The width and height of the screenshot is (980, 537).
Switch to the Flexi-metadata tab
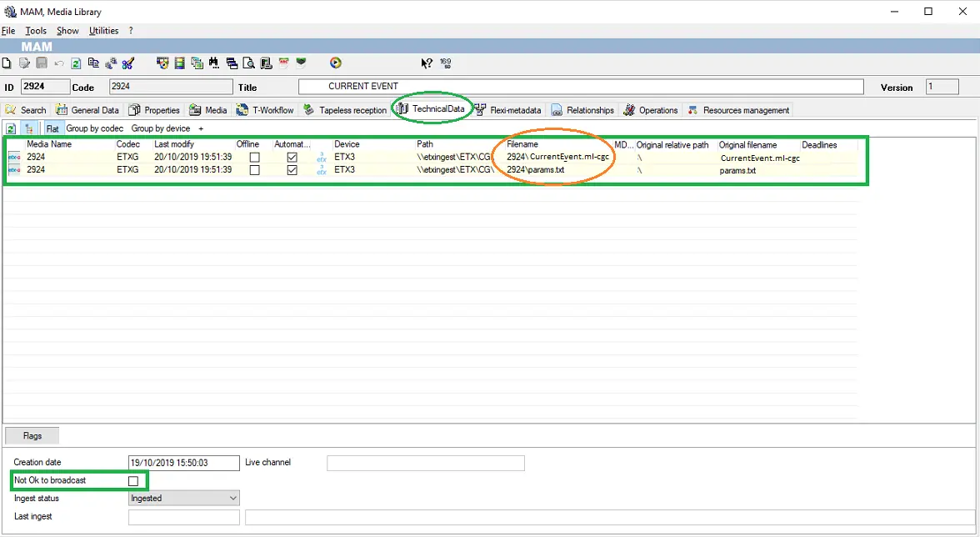point(508,110)
